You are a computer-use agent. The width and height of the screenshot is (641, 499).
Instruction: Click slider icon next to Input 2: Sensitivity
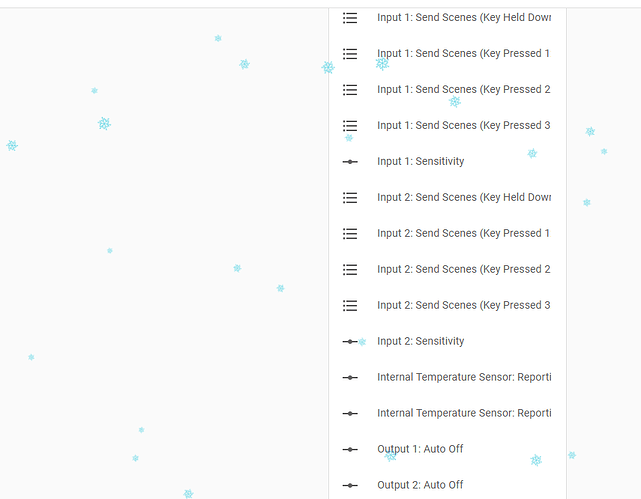coord(350,342)
